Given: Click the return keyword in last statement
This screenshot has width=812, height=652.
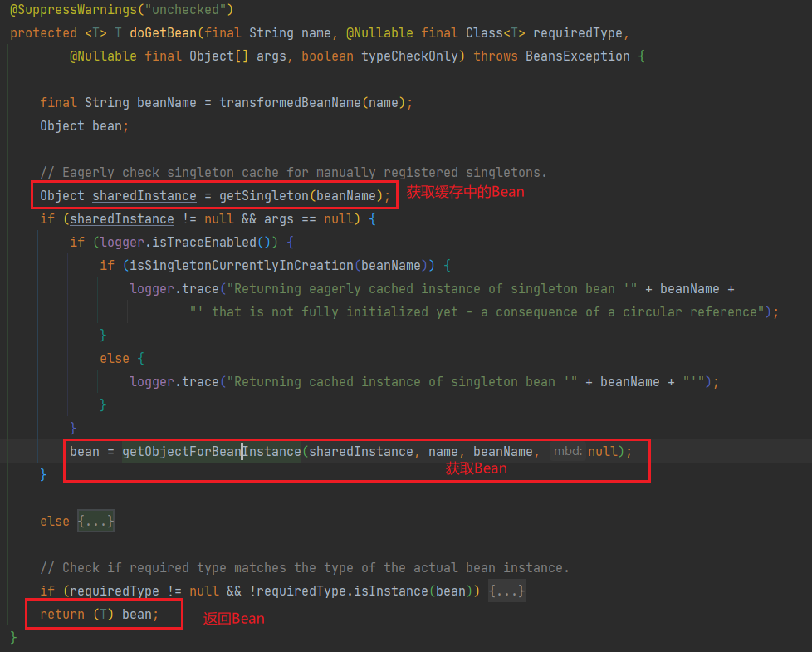Looking at the screenshot, I should tap(62, 615).
